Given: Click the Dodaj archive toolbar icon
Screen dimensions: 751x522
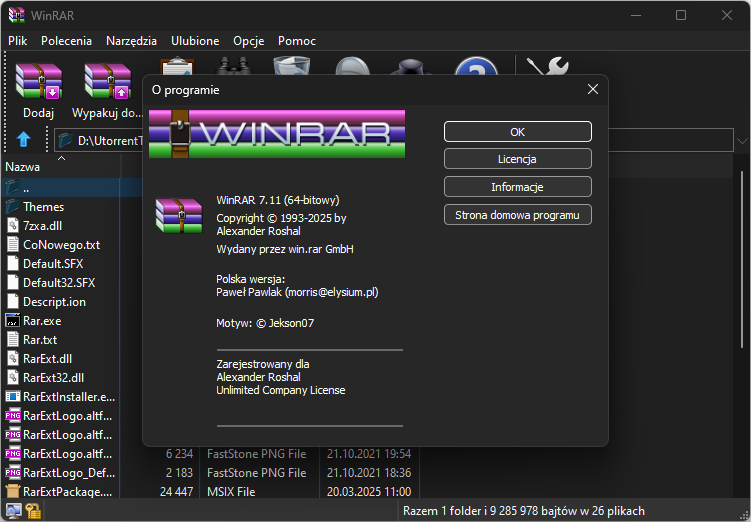Looking at the screenshot, I should click(x=38, y=81).
